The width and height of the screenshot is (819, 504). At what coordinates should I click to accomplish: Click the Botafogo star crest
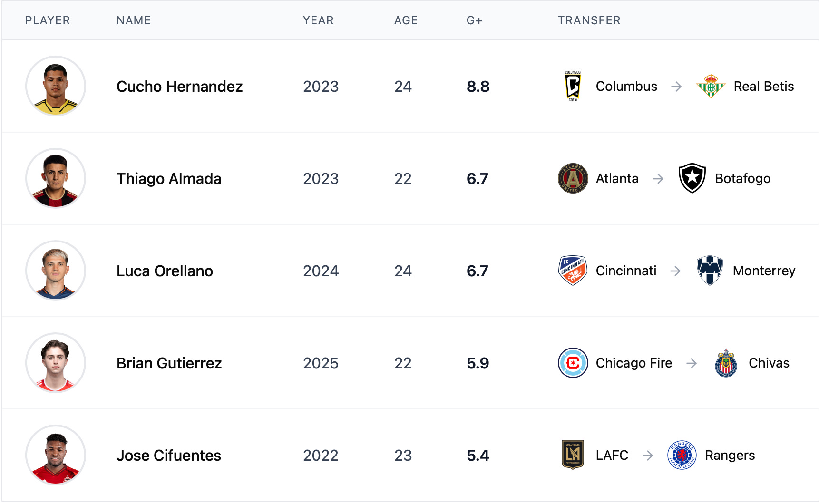click(692, 178)
